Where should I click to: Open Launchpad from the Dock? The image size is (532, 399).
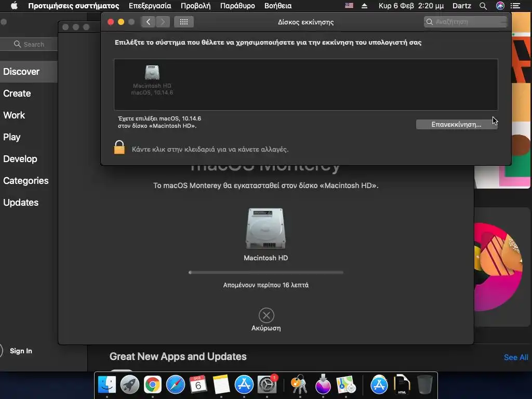(x=129, y=384)
